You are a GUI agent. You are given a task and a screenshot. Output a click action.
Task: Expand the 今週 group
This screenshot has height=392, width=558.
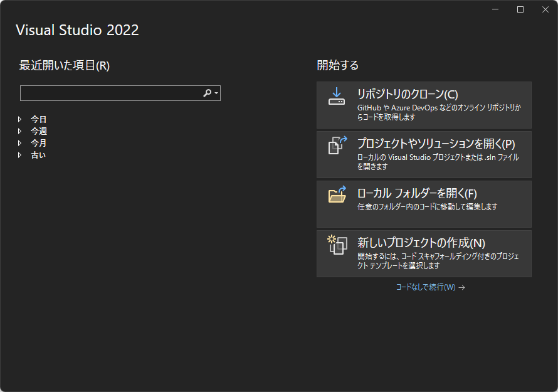(x=20, y=131)
